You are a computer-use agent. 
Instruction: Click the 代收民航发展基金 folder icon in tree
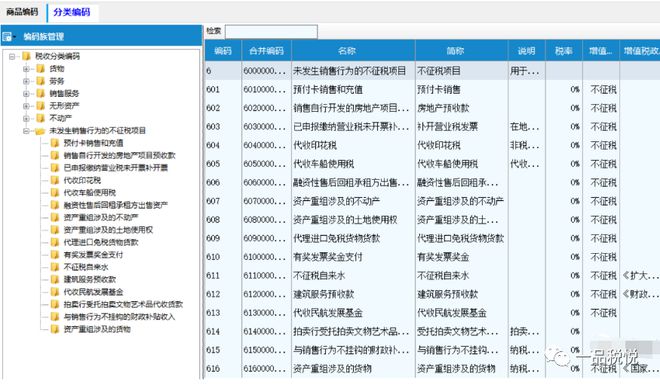click(55, 292)
